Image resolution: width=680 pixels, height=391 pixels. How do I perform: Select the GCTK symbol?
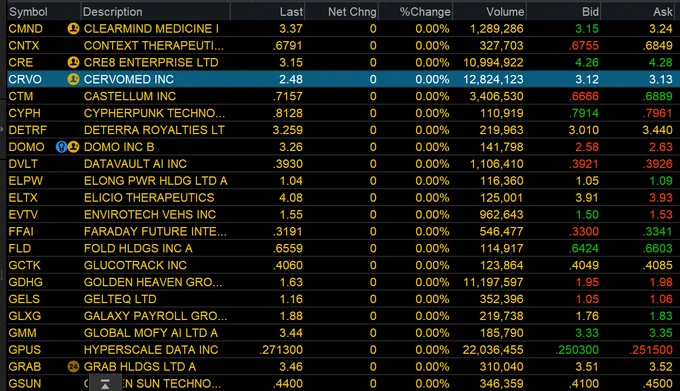[x=24, y=265]
